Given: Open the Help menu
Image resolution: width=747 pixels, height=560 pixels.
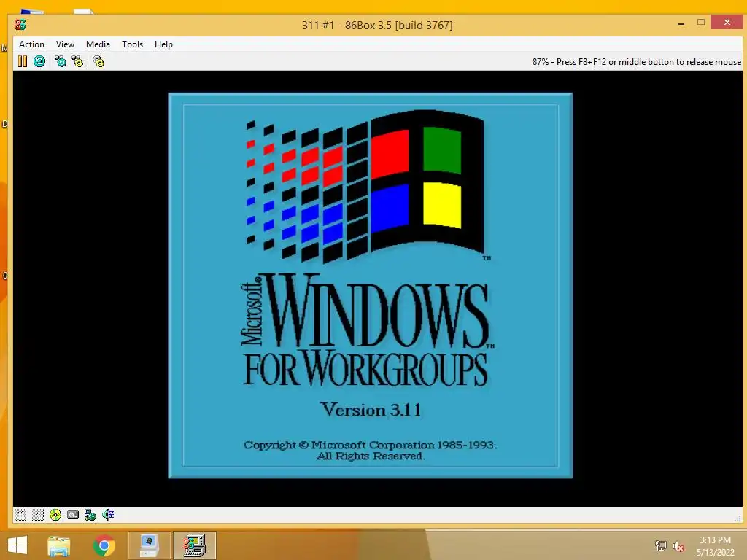Looking at the screenshot, I should [163, 44].
